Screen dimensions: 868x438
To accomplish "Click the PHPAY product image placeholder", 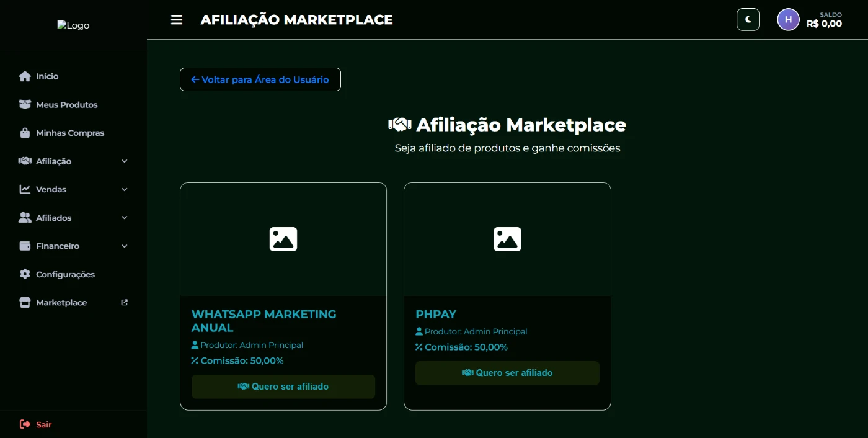I will point(507,239).
